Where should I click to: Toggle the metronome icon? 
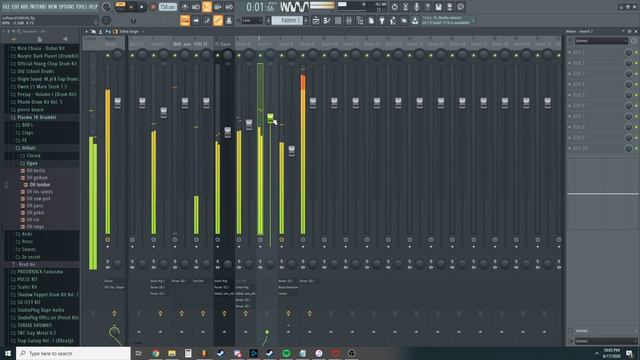pos(184,7)
